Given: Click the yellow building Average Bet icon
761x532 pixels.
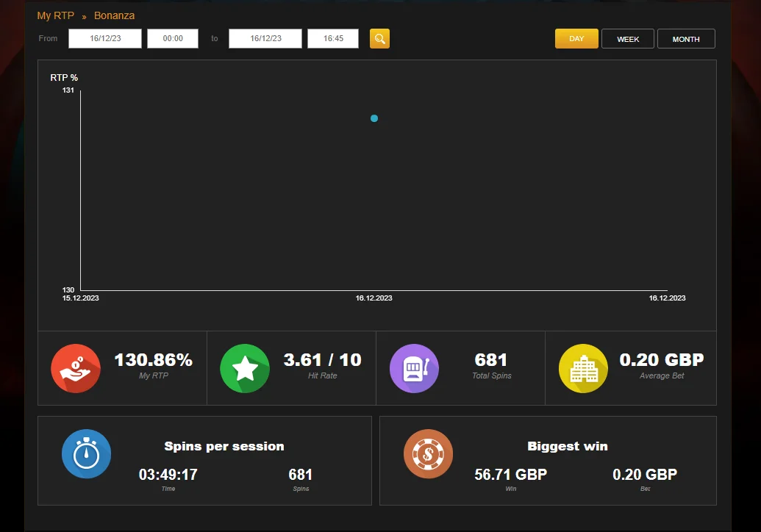Looking at the screenshot, I should (583, 368).
